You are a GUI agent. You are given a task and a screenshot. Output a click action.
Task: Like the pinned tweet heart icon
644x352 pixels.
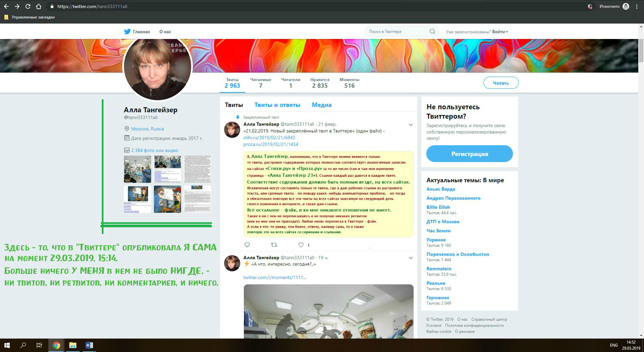301,245
